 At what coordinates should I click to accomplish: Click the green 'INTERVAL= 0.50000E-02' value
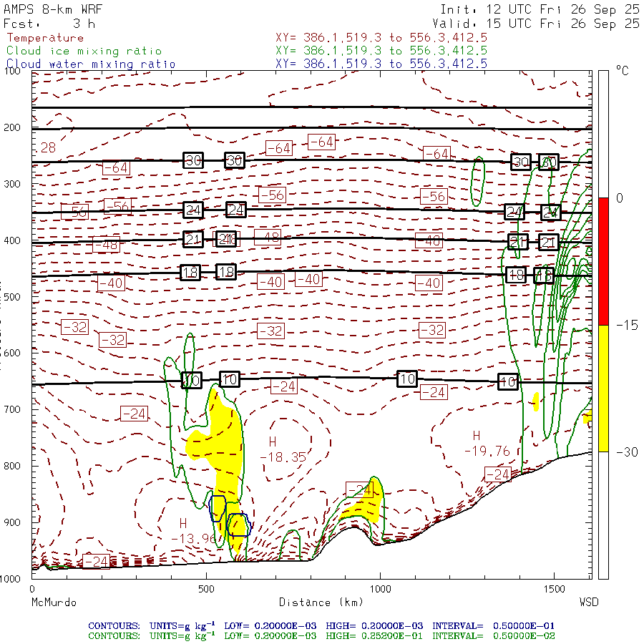[x=493, y=636]
